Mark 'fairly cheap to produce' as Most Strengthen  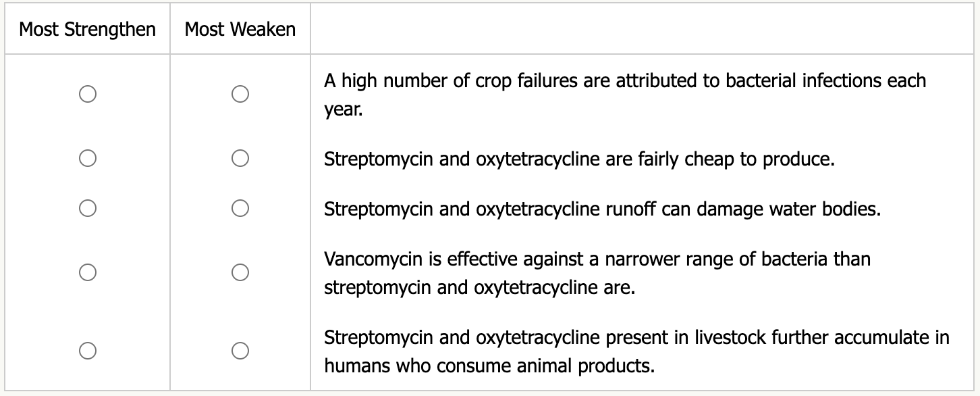[x=87, y=159]
